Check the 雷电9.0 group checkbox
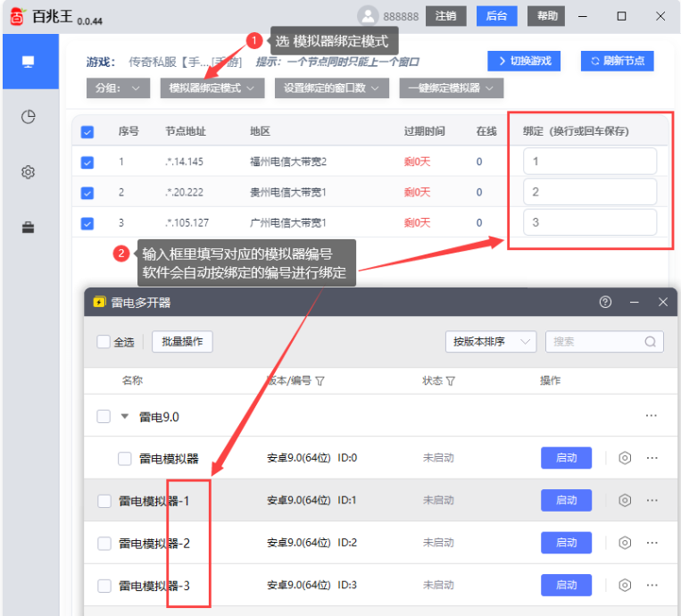This screenshot has width=681, height=616. coord(104,416)
